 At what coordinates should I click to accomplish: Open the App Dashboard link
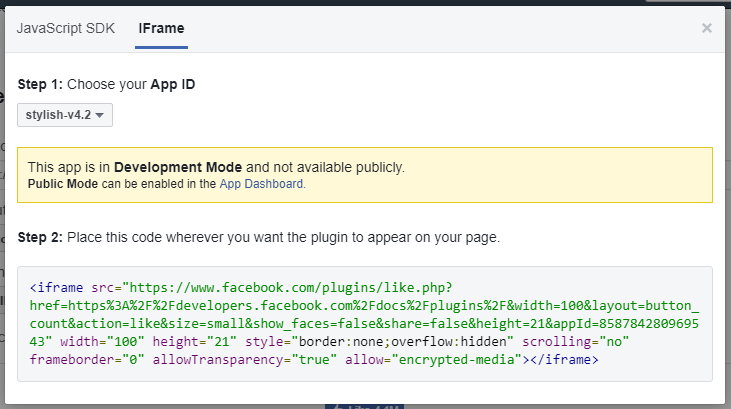(x=262, y=184)
